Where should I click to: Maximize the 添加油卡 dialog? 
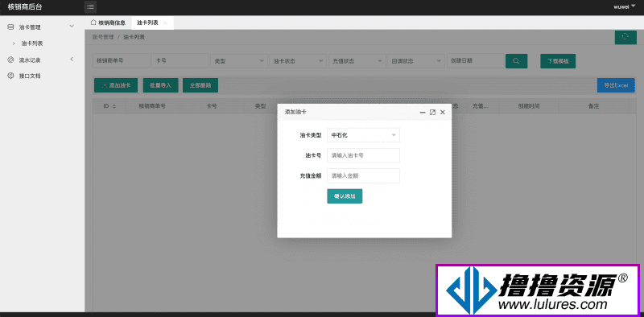coord(432,112)
